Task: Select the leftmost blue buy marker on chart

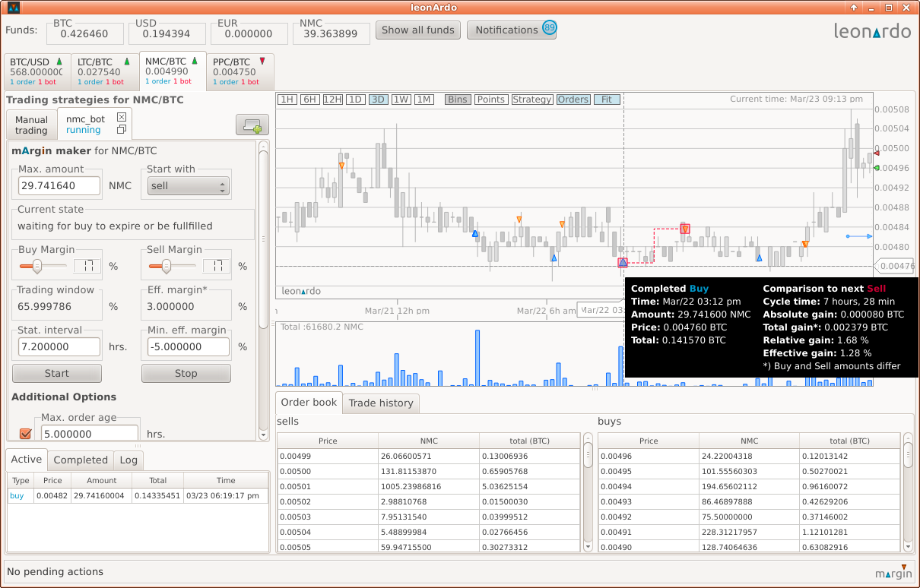Action: [x=474, y=233]
